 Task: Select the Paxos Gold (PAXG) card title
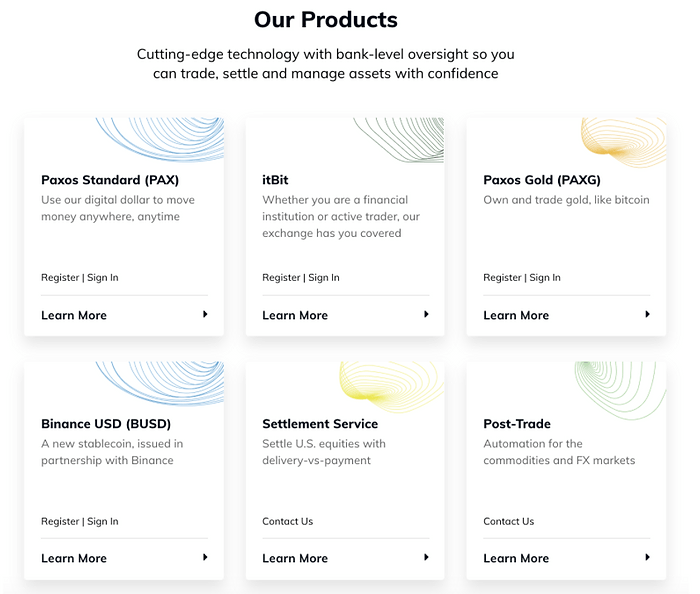click(x=542, y=180)
